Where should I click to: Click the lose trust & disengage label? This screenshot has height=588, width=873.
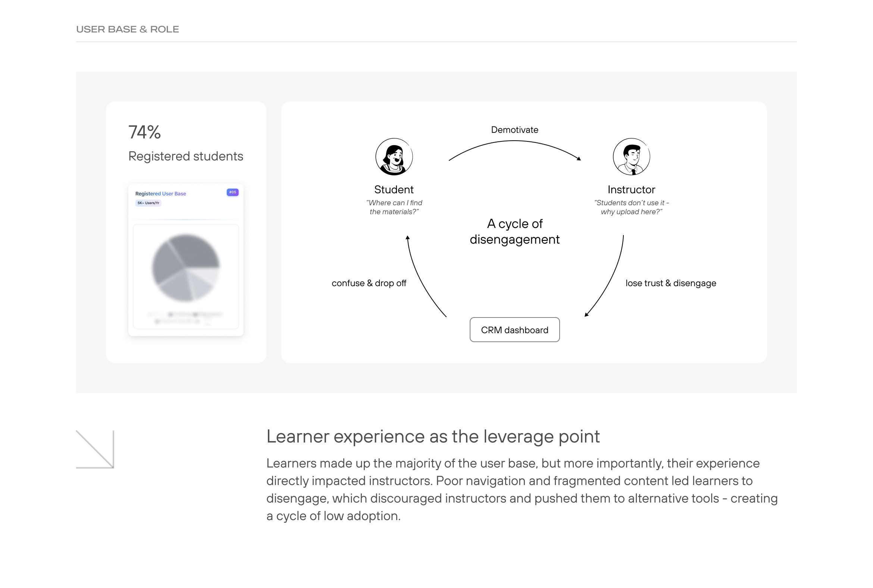670,283
